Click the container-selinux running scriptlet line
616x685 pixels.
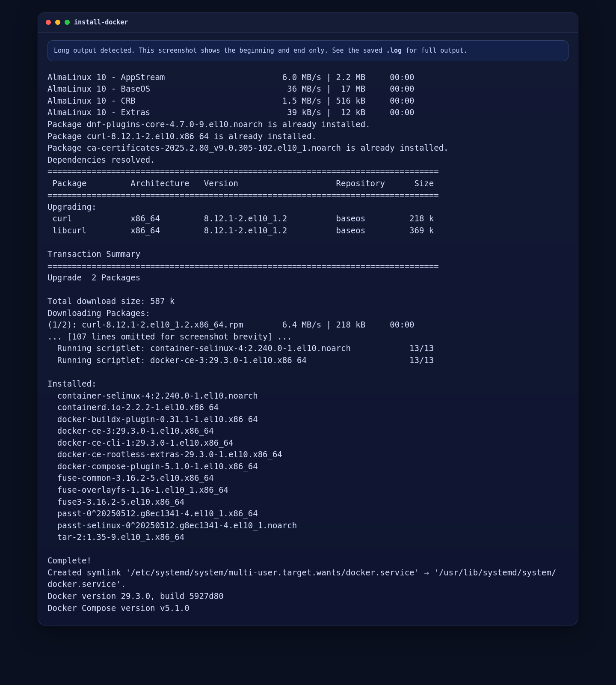point(246,348)
